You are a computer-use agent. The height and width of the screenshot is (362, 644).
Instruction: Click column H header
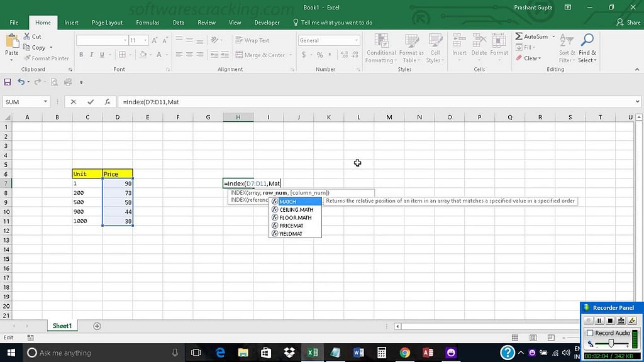(238, 118)
